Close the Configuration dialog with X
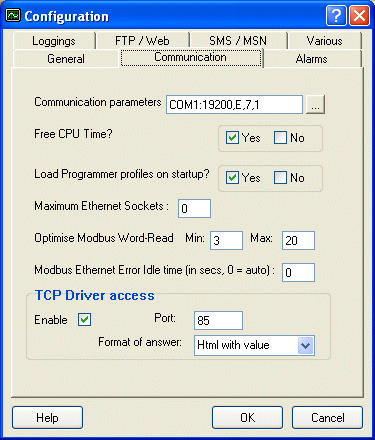Screen dimensions: 375x440 359,15
